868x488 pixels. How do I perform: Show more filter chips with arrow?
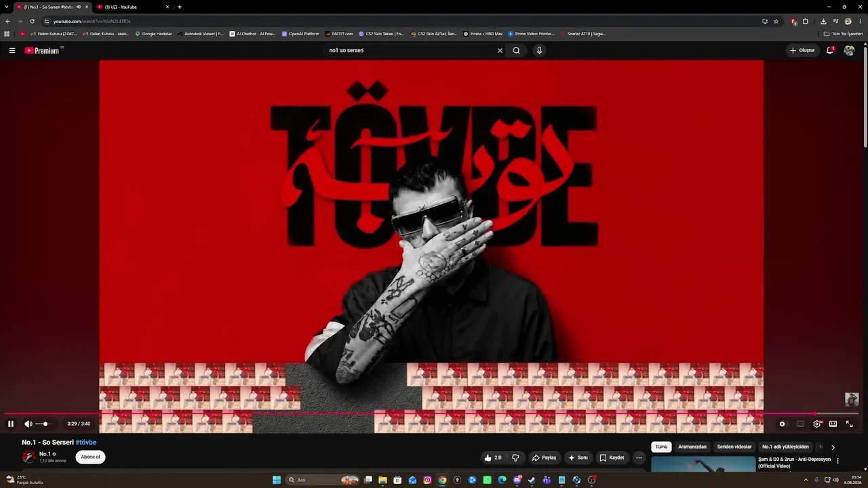833,447
